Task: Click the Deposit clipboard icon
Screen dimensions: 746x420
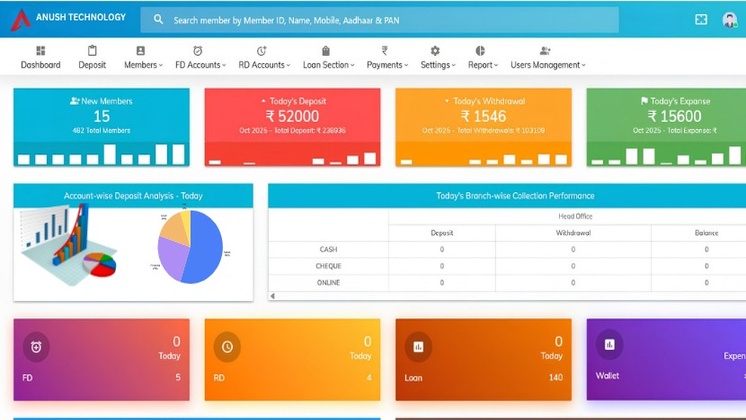Action: (92, 50)
